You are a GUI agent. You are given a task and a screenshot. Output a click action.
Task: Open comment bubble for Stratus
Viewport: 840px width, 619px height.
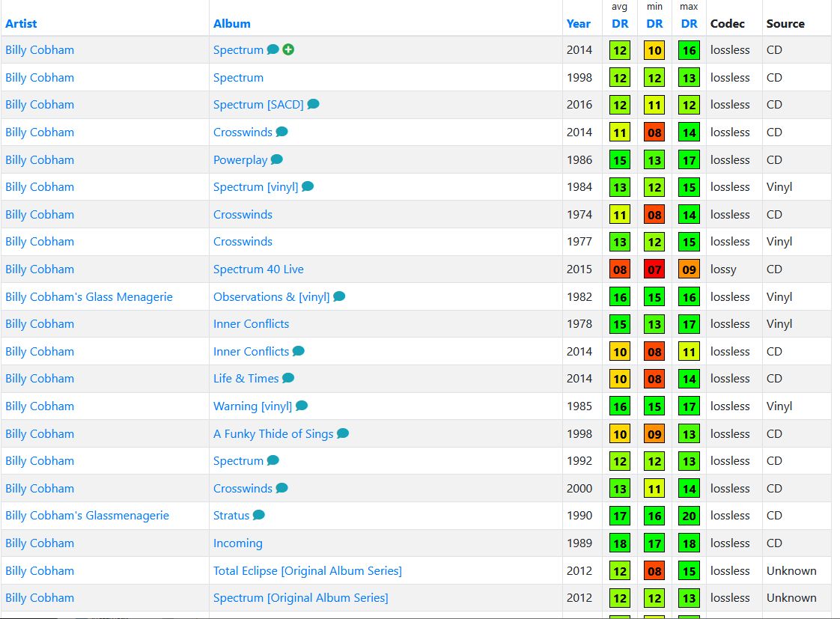tap(259, 515)
